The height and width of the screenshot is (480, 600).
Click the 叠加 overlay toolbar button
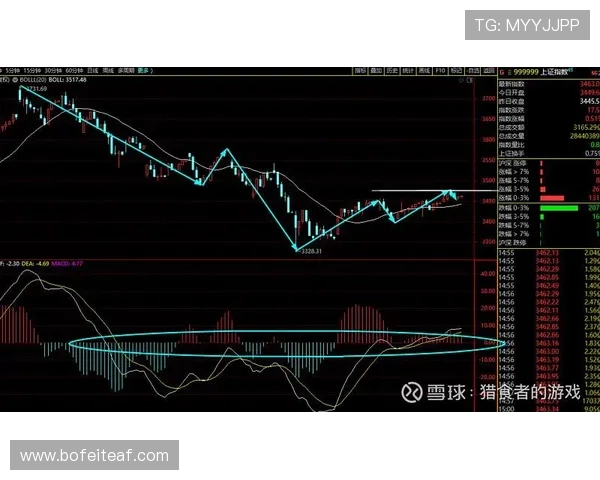(x=376, y=72)
